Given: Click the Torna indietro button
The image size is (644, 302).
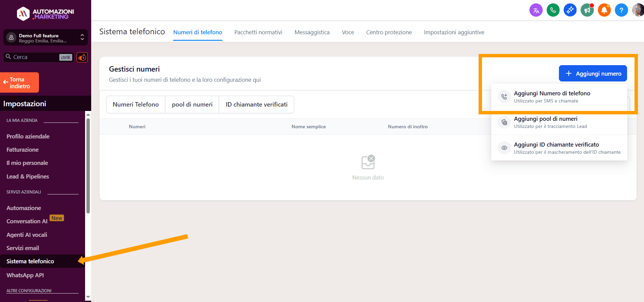Looking at the screenshot, I should click(20, 82).
